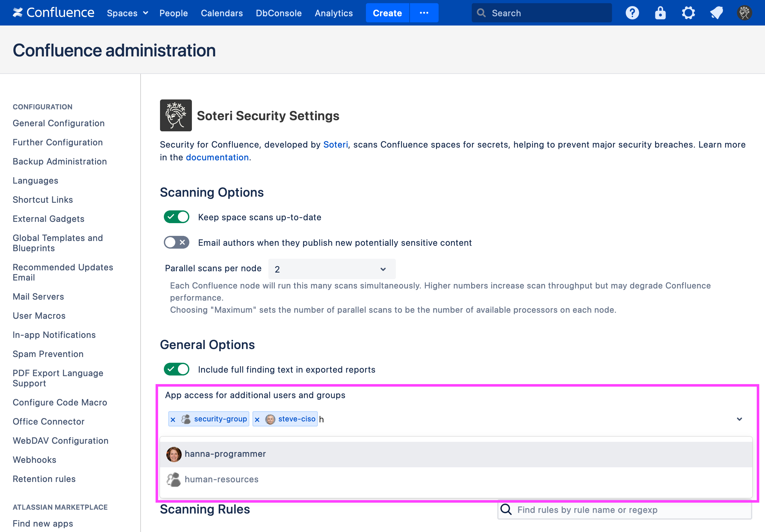Remove steve-ciso tag with its x
The image size is (765, 532).
[257, 419]
